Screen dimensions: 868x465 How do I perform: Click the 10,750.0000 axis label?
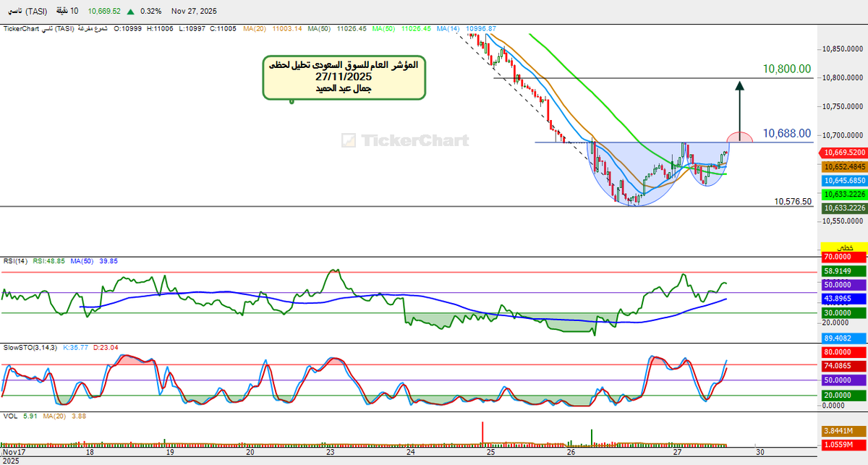(x=843, y=106)
